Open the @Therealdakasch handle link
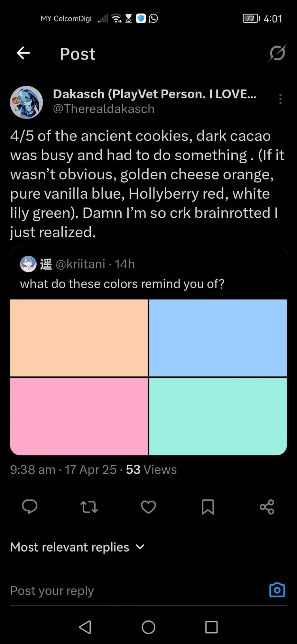 click(x=104, y=109)
